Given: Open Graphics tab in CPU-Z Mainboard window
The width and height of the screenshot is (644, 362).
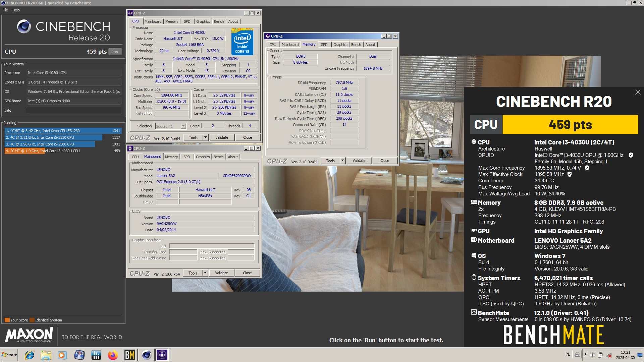Looking at the screenshot, I should tap(203, 157).
